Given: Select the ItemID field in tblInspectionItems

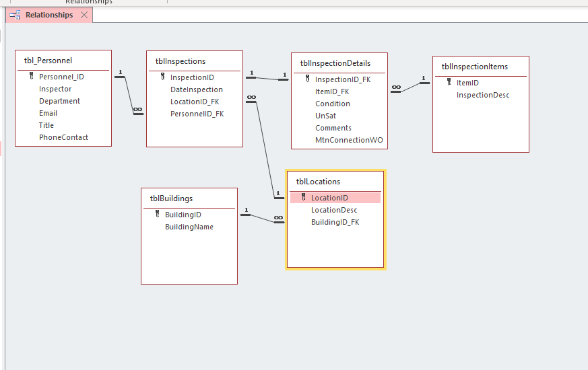Looking at the screenshot, I should click(467, 83).
